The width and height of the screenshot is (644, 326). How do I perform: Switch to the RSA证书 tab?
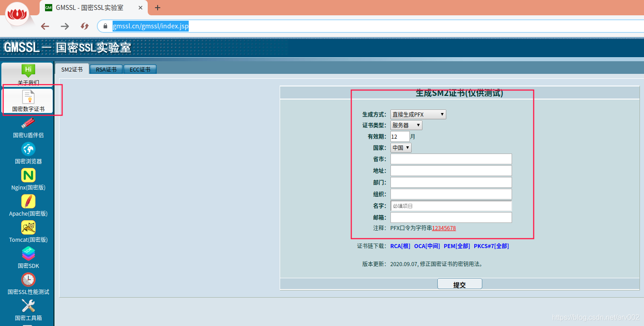(x=106, y=69)
